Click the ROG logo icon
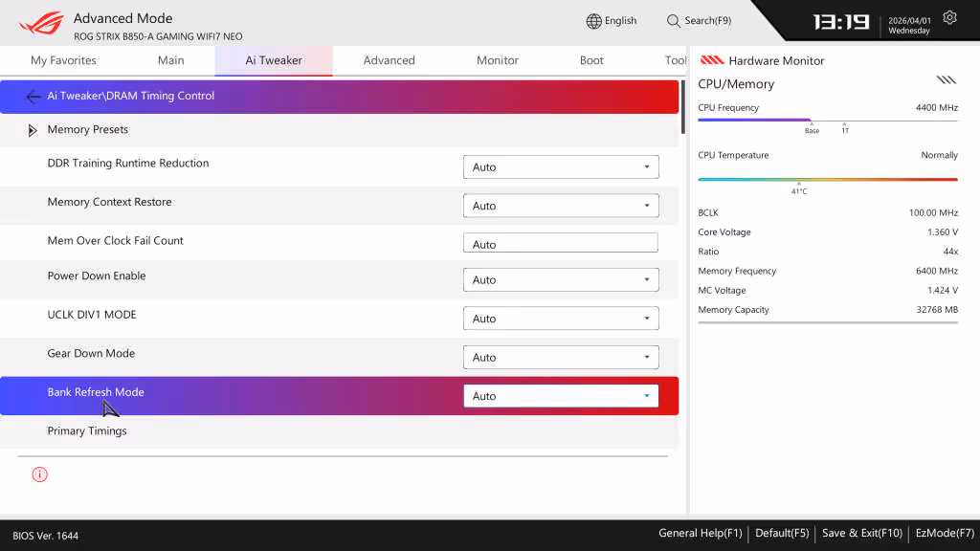Screen dimensions: 980x551 tap(41, 24)
